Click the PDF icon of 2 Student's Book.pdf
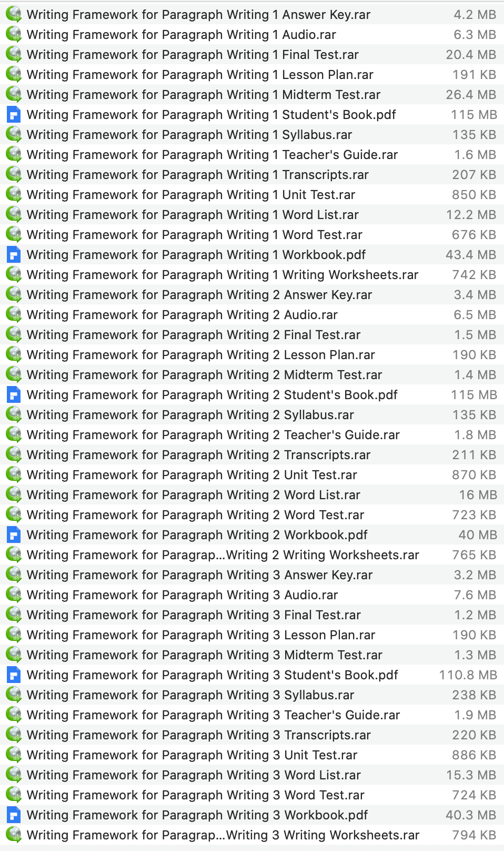This screenshot has height=851, width=504. point(14,394)
